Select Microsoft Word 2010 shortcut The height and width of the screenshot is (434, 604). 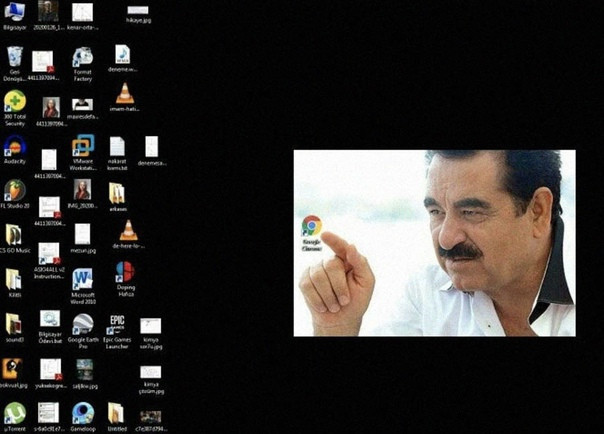pyautogui.click(x=82, y=278)
